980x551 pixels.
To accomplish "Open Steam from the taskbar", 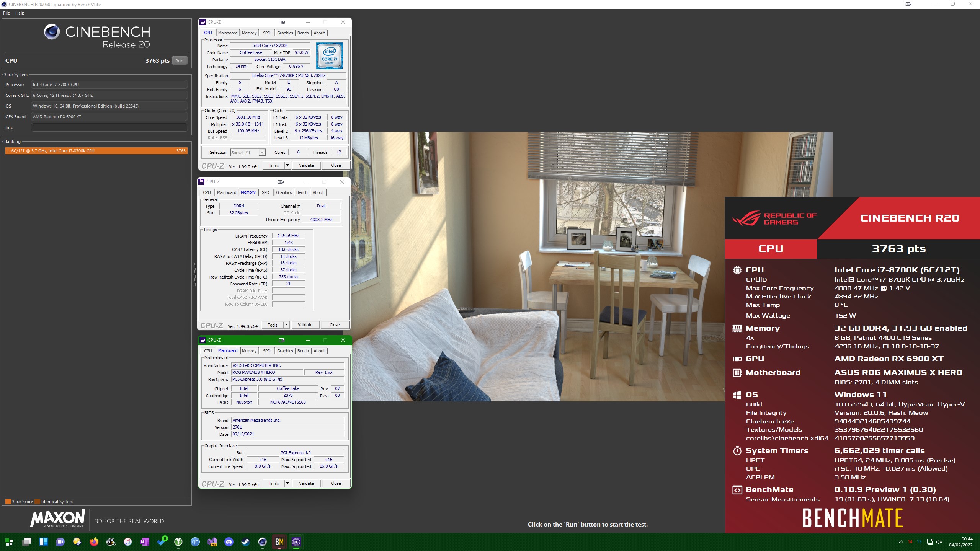I will tap(245, 542).
